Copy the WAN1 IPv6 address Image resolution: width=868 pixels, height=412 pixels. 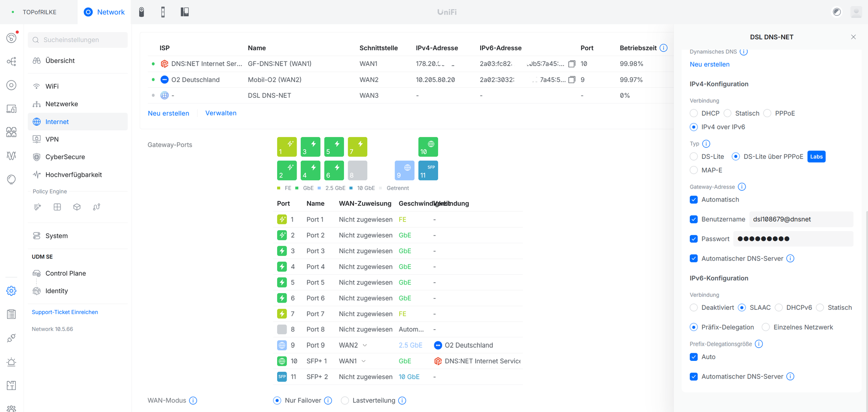[x=572, y=64]
